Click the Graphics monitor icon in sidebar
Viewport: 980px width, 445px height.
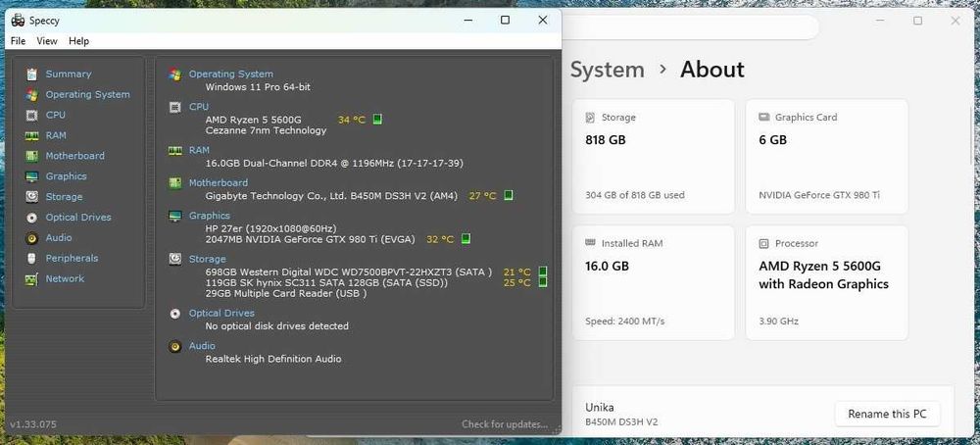coord(32,176)
